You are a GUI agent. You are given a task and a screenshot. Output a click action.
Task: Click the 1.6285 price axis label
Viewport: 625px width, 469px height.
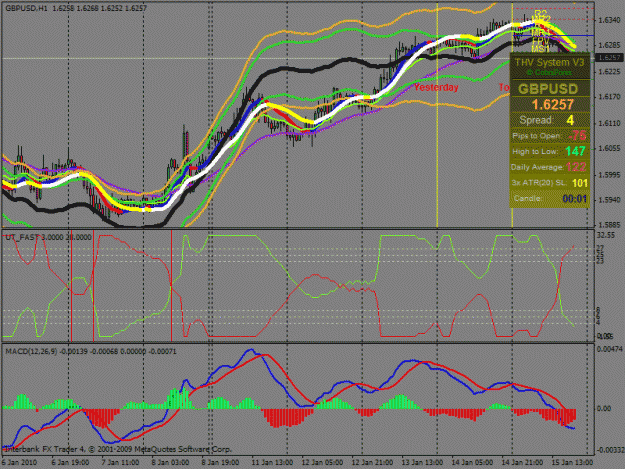(609, 45)
